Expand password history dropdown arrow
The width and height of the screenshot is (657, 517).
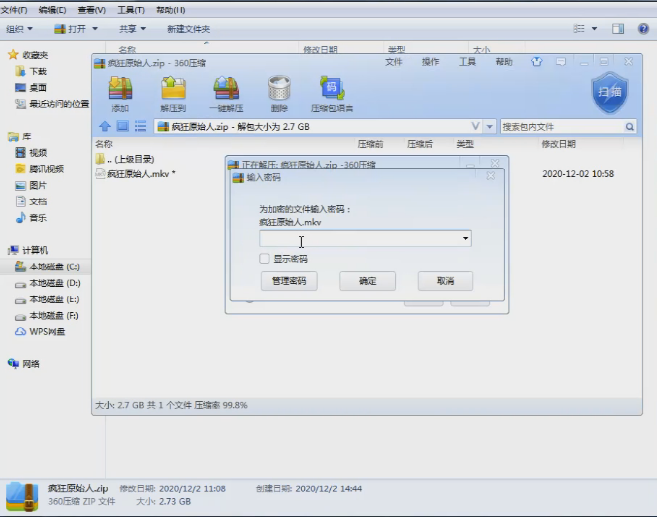(x=465, y=238)
